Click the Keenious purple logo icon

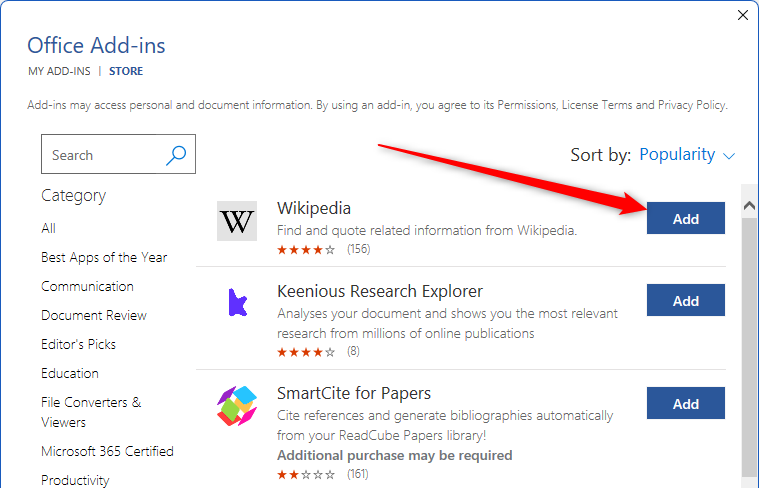coord(237,303)
